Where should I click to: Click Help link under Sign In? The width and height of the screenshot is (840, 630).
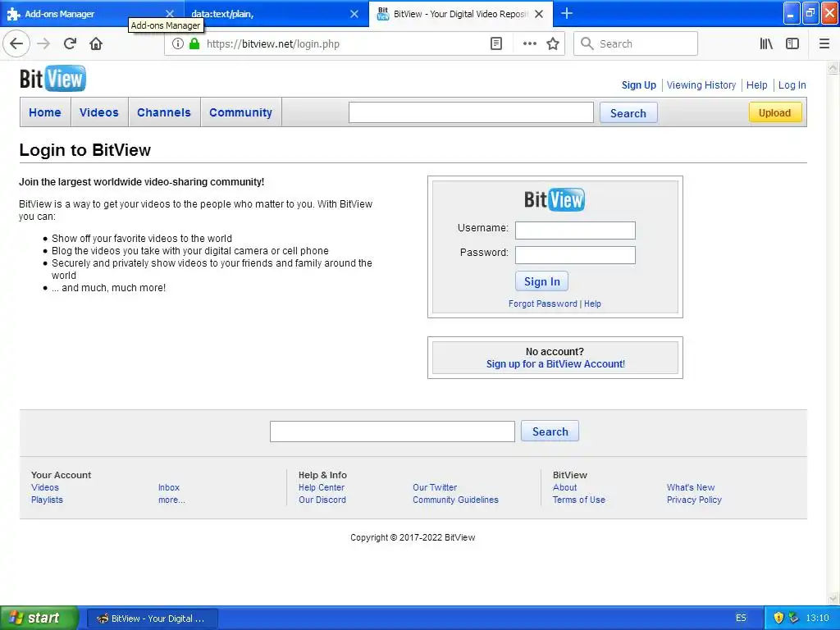[x=592, y=304]
